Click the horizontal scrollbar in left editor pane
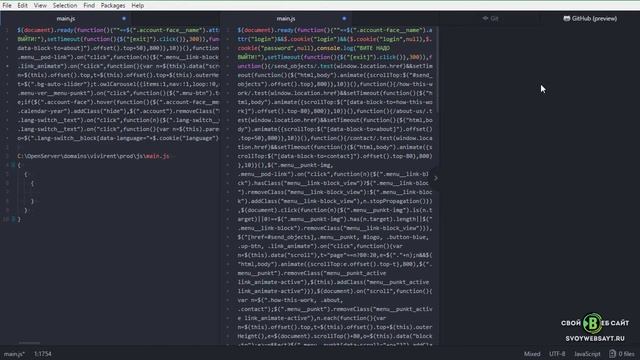The image size is (640, 360). click(x=29, y=343)
